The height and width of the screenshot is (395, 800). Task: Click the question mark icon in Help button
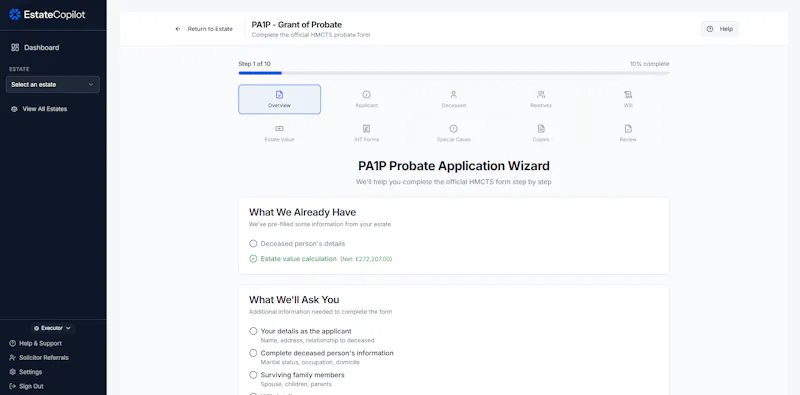(x=710, y=29)
